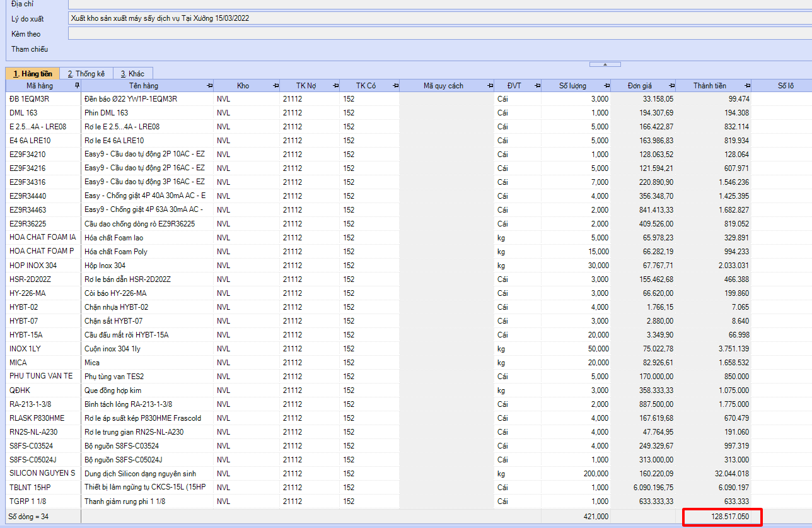This screenshot has height=528, width=812.
Task: Select the item name Hóa chất Foam Iao
Action: pyautogui.click(x=115, y=238)
